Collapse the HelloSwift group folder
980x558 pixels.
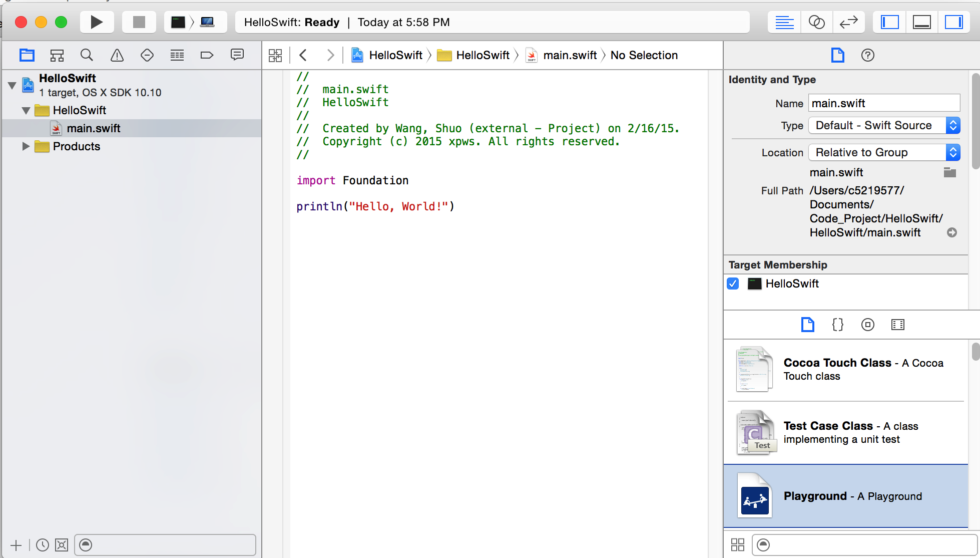pyautogui.click(x=26, y=110)
